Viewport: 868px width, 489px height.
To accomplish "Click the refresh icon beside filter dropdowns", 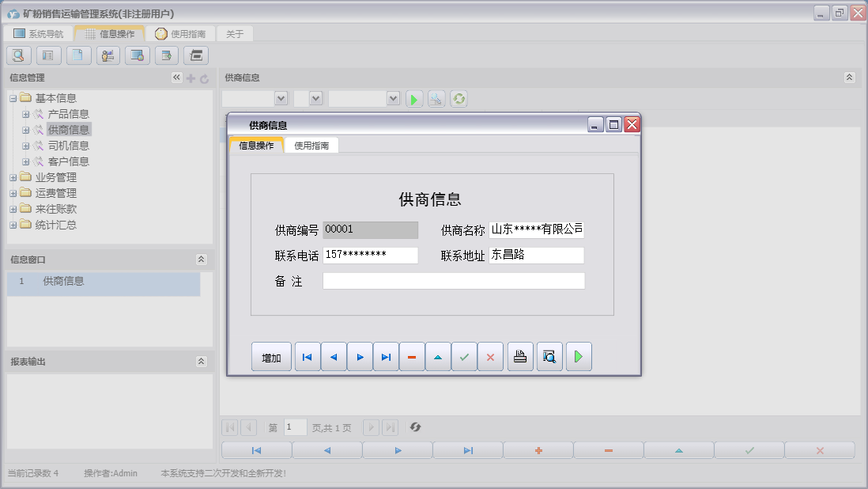I will click(x=459, y=99).
